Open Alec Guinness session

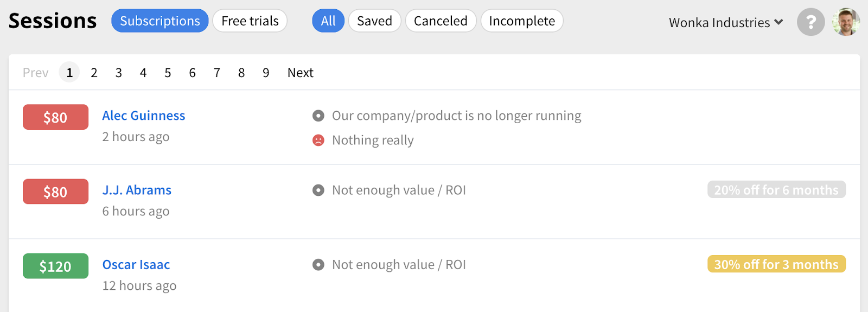tap(144, 116)
